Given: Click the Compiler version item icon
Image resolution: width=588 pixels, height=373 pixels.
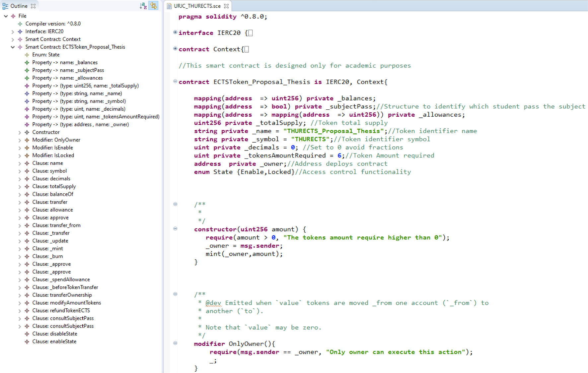Looking at the screenshot, I should [20, 24].
